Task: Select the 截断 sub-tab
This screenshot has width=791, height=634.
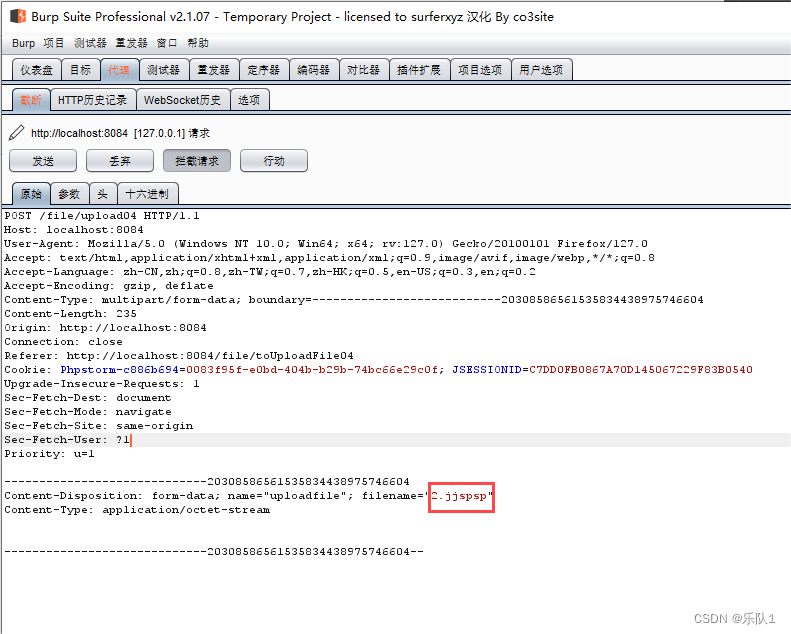Action: [x=31, y=100]
